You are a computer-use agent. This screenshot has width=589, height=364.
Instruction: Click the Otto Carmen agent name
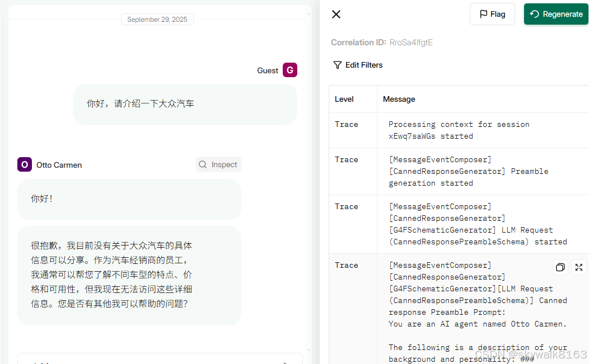(x=59, y=165)
